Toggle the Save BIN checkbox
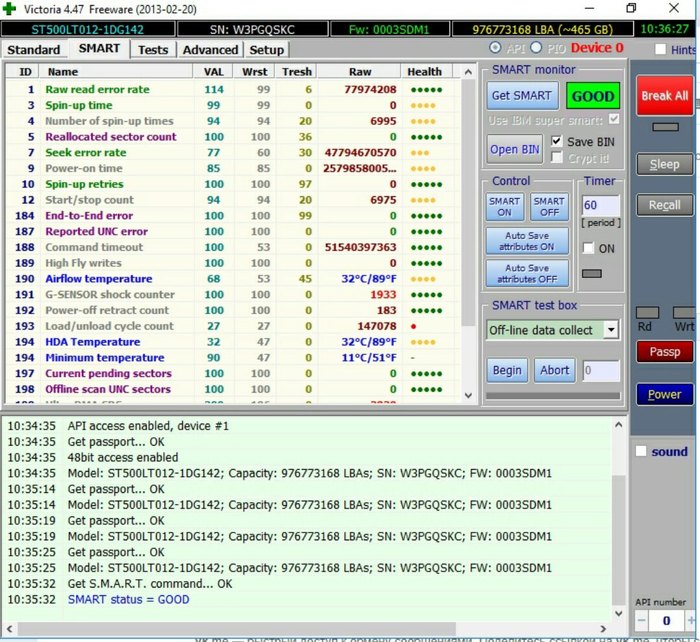 (557, 142)
